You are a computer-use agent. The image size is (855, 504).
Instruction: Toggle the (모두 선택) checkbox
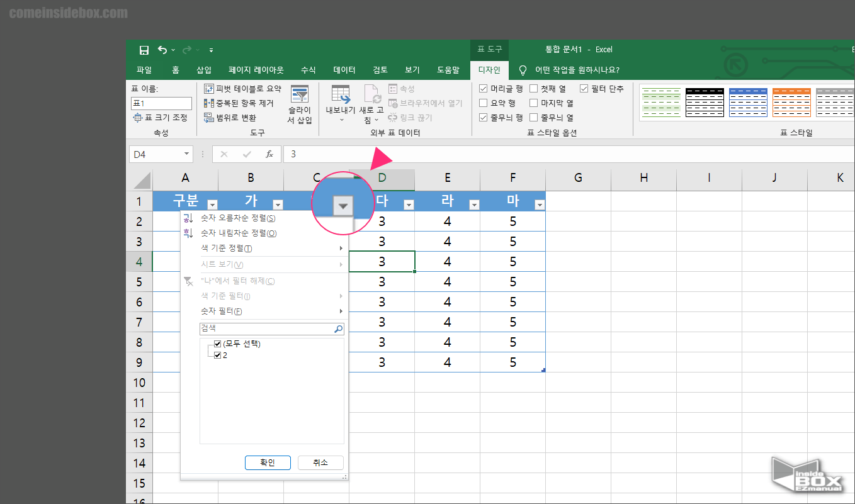point(218,344)
